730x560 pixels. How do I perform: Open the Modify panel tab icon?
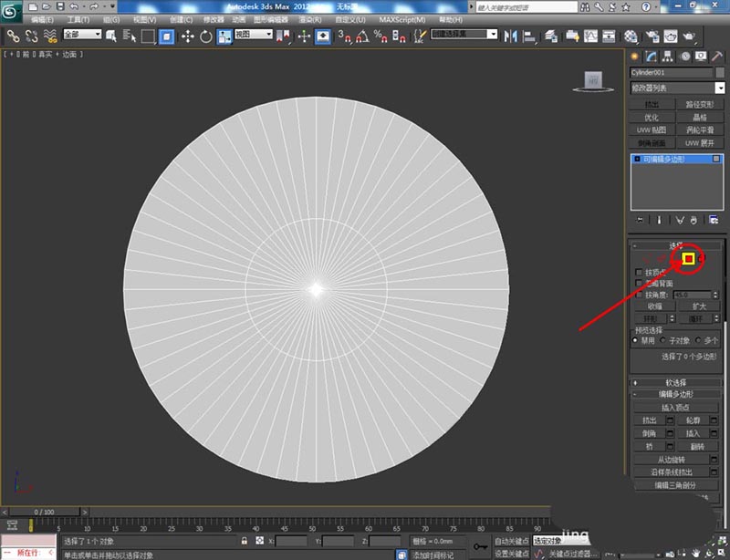click(653, 56)
